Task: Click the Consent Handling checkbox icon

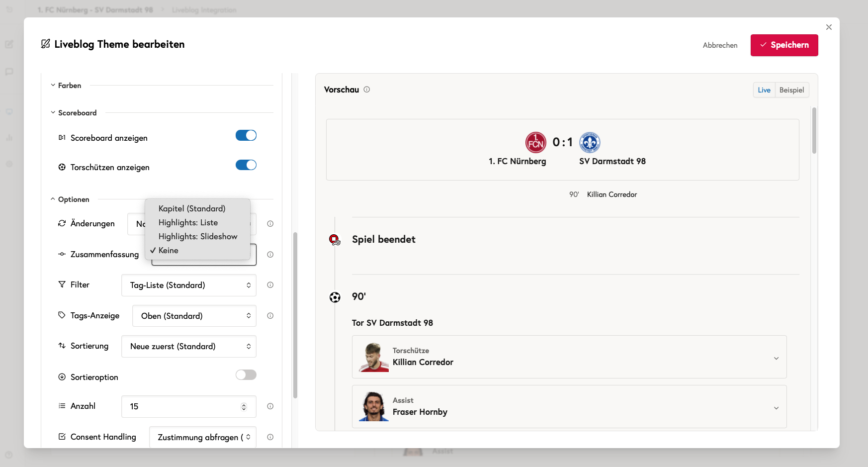Action: [62, 437]
